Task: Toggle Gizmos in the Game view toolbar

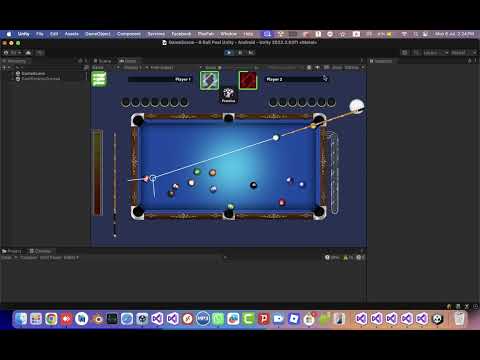Action: [x=351, y=68]
